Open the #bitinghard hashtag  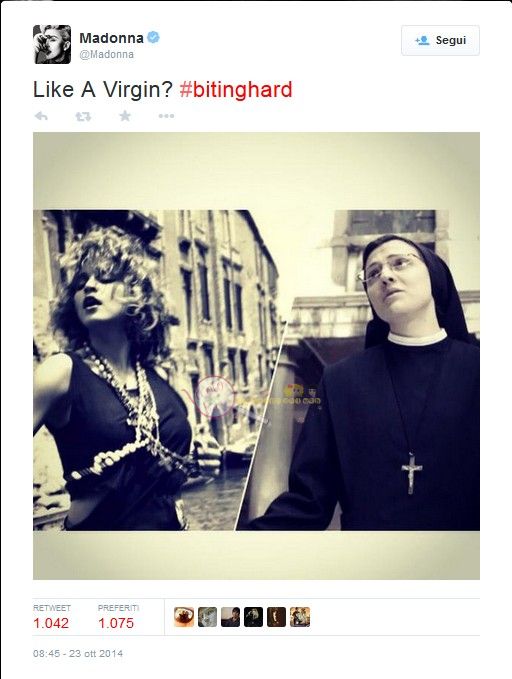(x=236, y=90)
